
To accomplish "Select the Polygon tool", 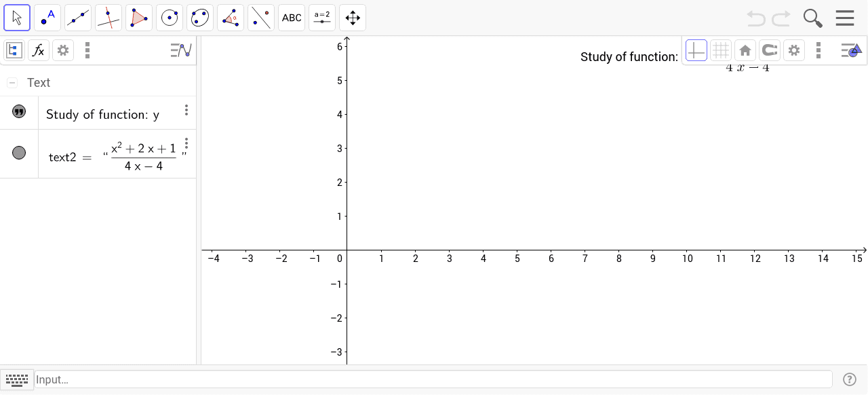I will coord(139,18).
